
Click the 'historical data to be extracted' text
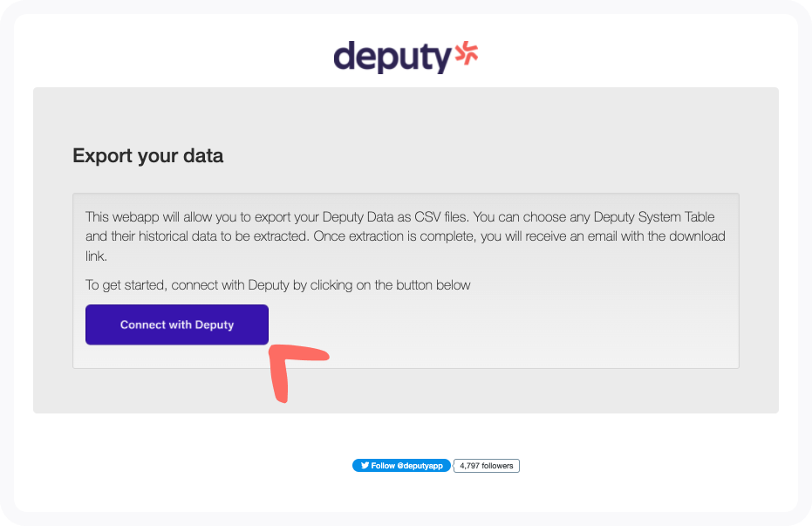223,236
